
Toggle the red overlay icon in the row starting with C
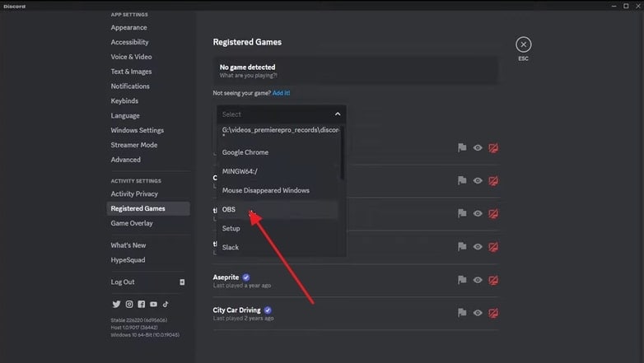[493, 181]
